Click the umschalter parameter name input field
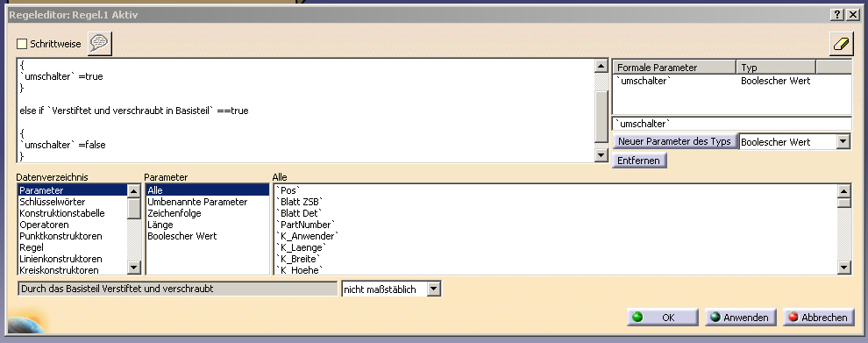The width and height of the screenshot is (868, 343). pyautogui.click(x=732, y=124)
